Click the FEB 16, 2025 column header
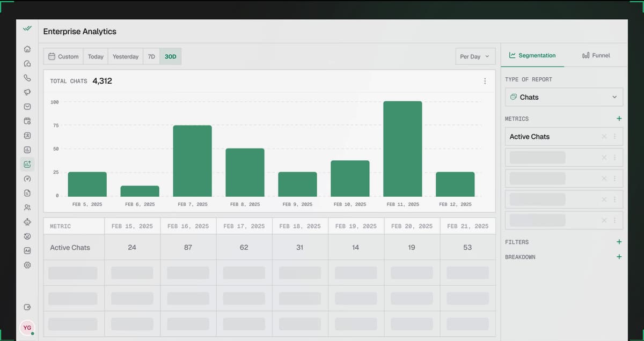This screenshot has width=644, height=341. 188,226
